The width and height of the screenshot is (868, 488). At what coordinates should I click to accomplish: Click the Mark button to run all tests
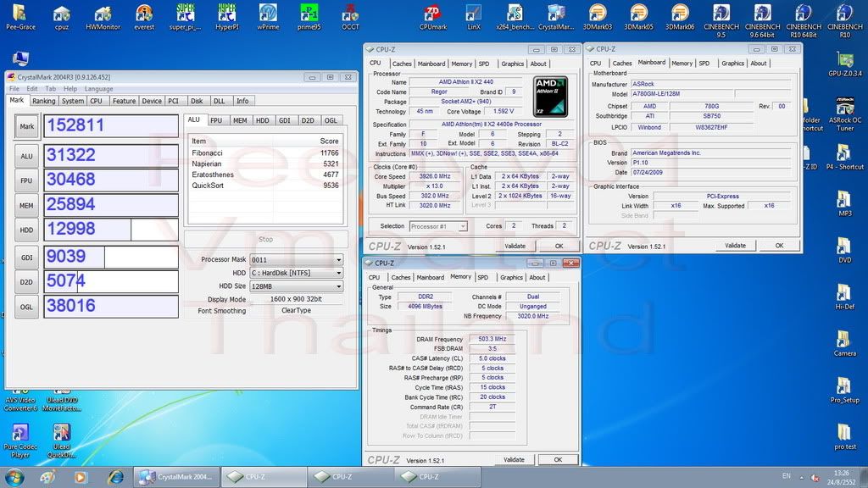click(x=27, y=126)
